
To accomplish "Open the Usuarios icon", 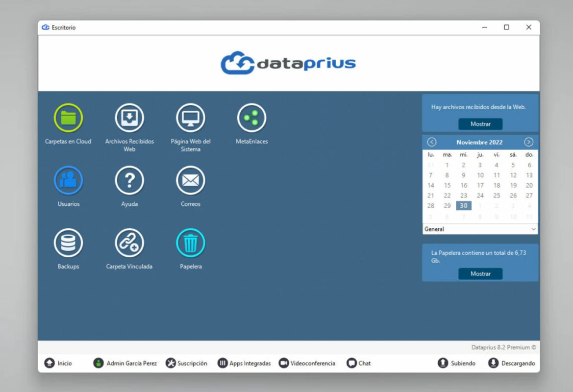I will pyautogui.click(x=68, y=180).
